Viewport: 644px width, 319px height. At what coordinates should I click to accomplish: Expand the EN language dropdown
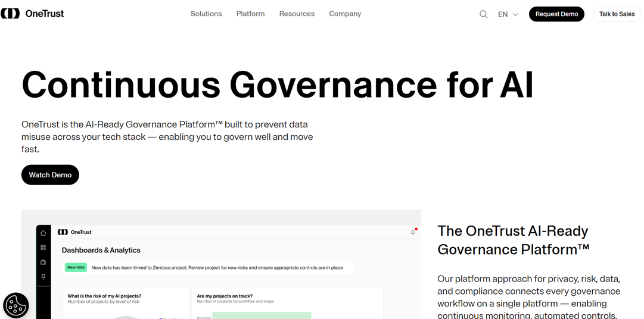(508, 14)
